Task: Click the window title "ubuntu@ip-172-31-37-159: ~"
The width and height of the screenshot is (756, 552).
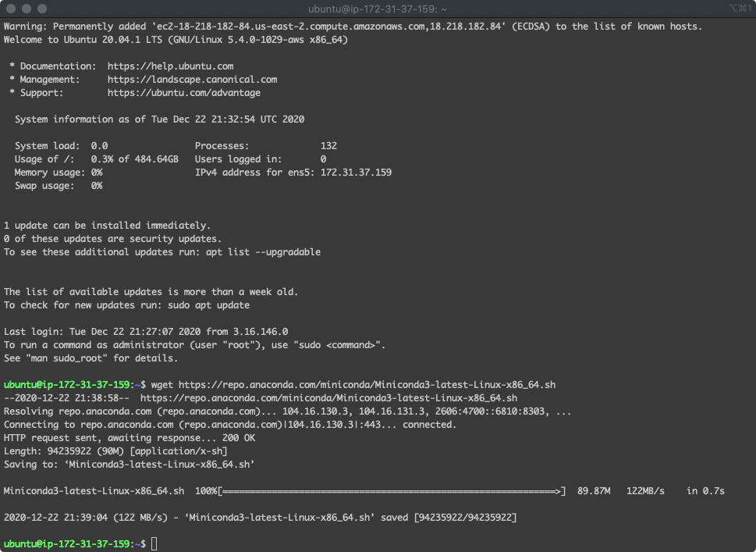Action: pyautogui.click(x=377, y=9)
